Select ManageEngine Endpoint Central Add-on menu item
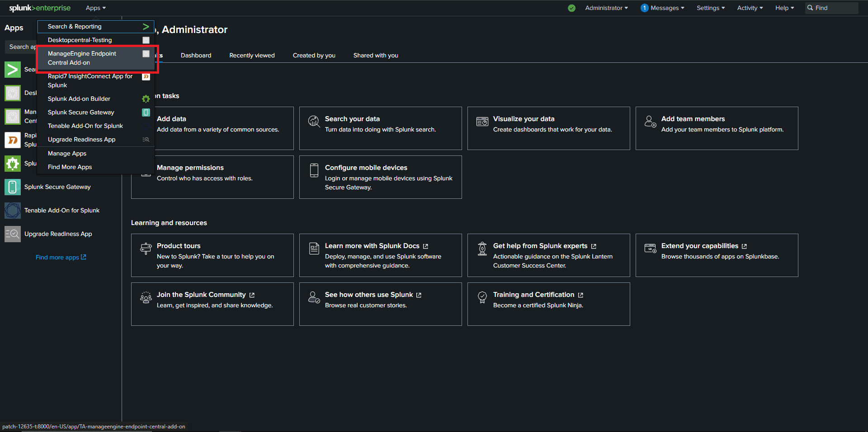The image size is (868, 432). coord(82,58)
